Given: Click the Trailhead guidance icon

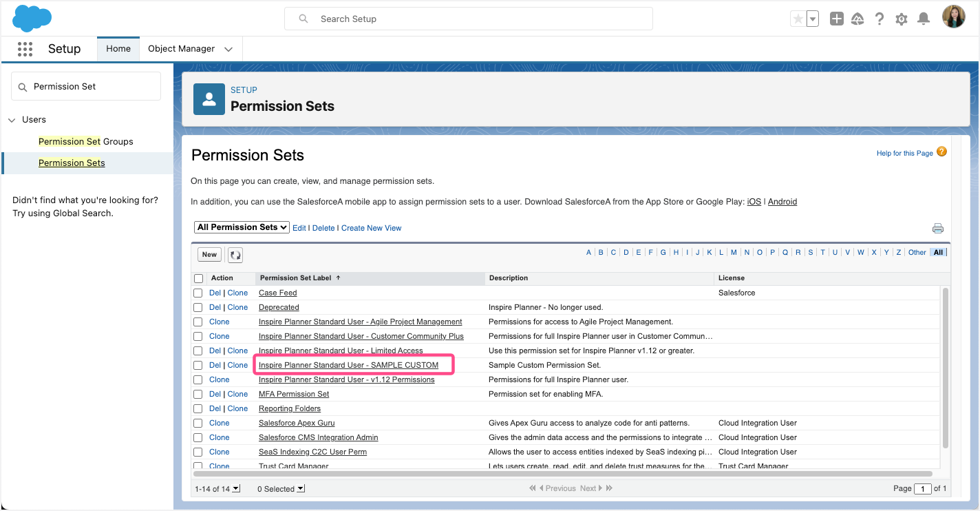Looking at the screenshot, I should click(857, 19).
